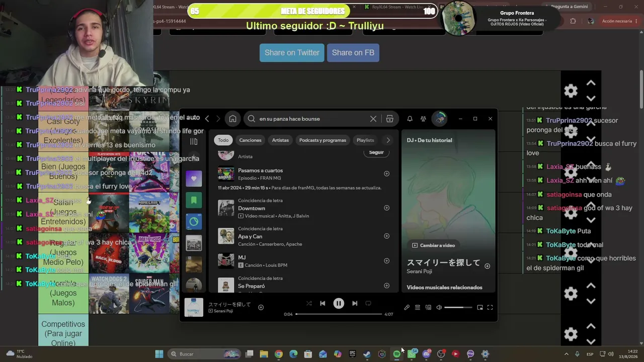Show more search filter chips
Image resolution: width=644 pixels, height=362 pixels.
[x=388, y=140]
